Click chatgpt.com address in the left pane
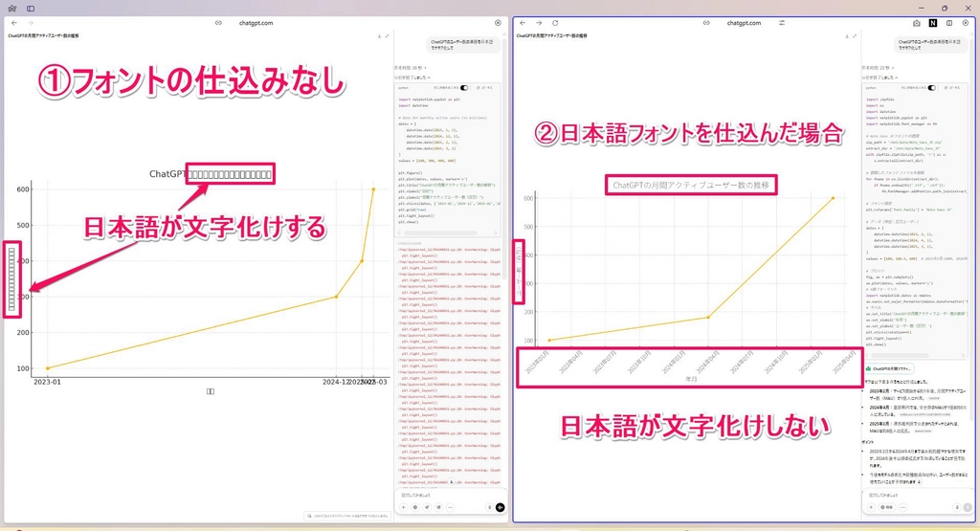 [x=256, y=23]
